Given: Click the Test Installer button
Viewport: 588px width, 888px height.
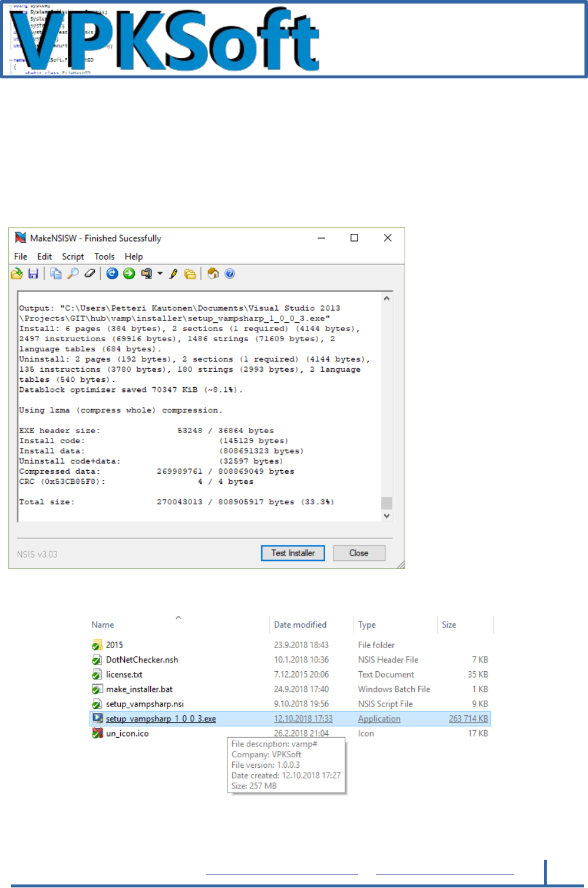Looking at the screenshot, I should tap(293, 553).
